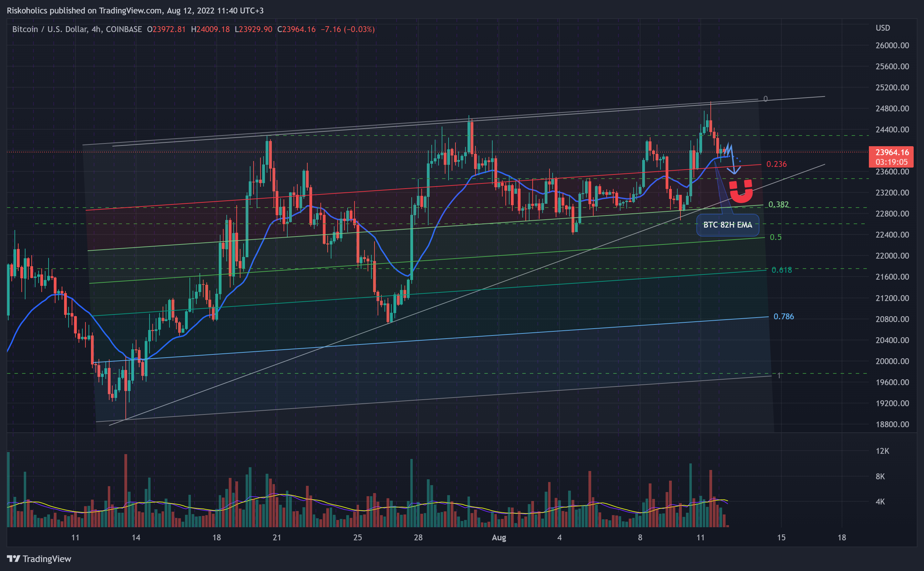
Task: Click the 20000.00 price axis label
Action: click(892, 361)
